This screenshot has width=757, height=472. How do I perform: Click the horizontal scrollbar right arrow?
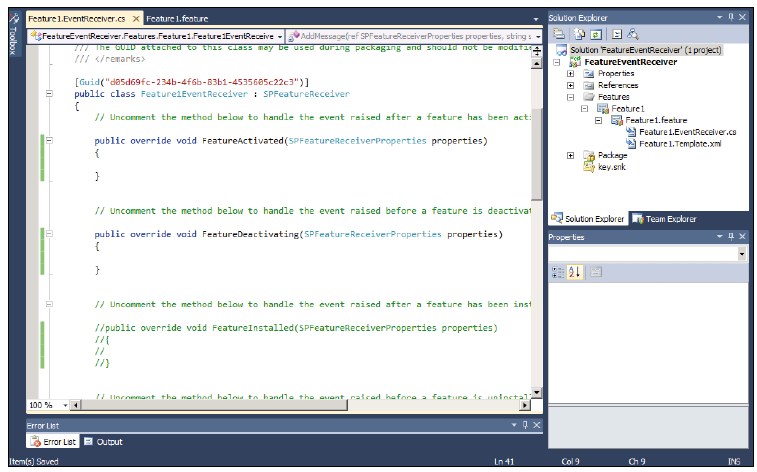coord(525,405)
